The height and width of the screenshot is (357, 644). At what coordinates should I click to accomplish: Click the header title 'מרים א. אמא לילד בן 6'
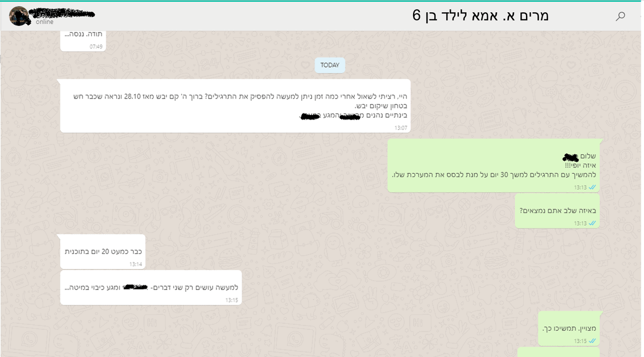481,15
